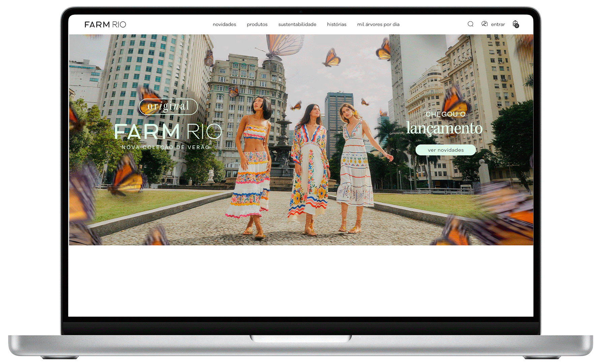604x364 pixels.
Task: Open the account profile icon
Action: 484,24
